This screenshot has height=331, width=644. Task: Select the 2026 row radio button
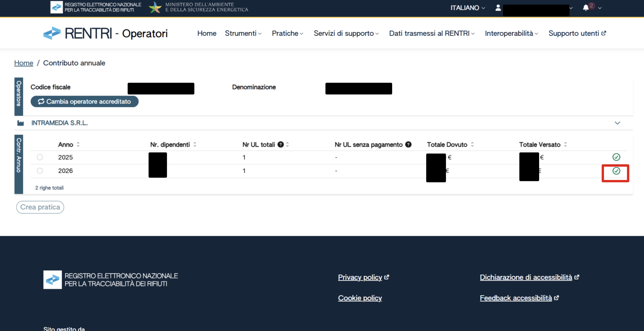click(40, 171)
